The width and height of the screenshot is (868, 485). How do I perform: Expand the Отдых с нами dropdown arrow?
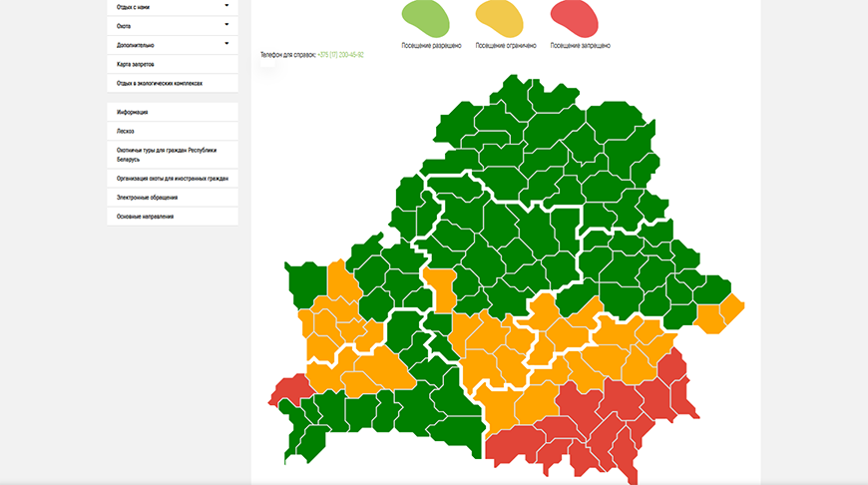click(226, 5)
